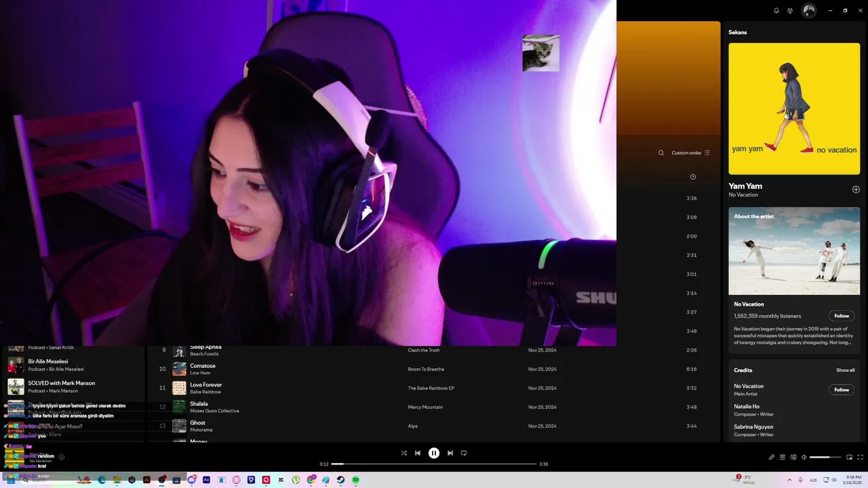This screenshot has height=488, width=868.
Task: Open File Explorer from the taskbar
Action: pyautogui.click(x=117, y=480)
